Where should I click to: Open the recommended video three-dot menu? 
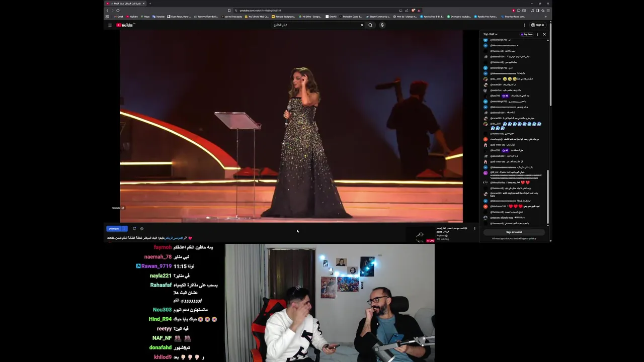click(474, 229)
